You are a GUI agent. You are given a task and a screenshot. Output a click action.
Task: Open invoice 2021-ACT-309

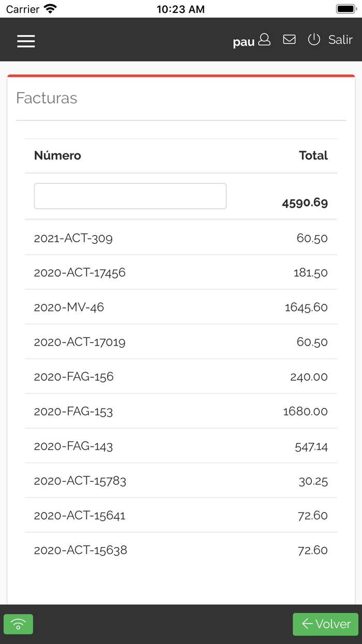pyautogui.click(x=73, y=238)
